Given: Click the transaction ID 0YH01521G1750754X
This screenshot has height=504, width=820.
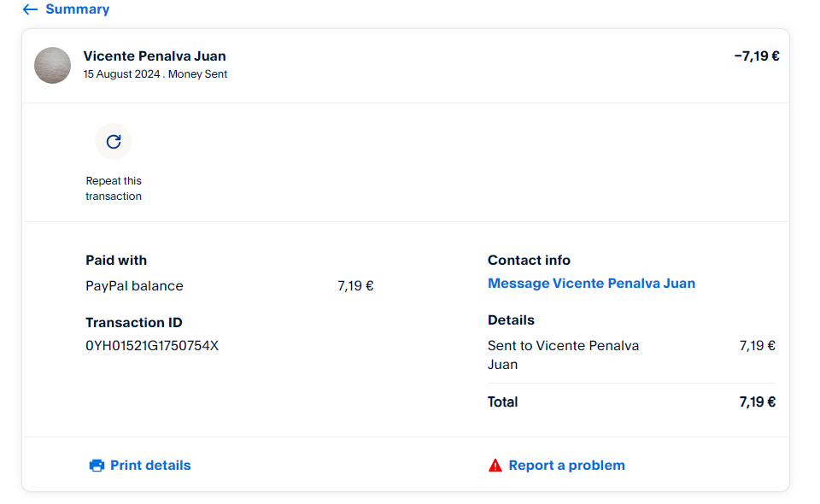Looking at the screenshot, I should 152,346.
